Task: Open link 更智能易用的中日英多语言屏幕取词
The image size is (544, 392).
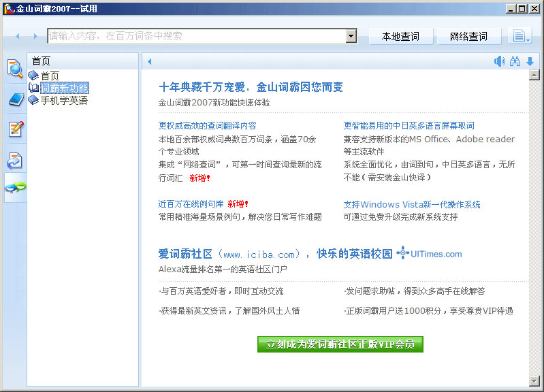Action: click(409, 126)
